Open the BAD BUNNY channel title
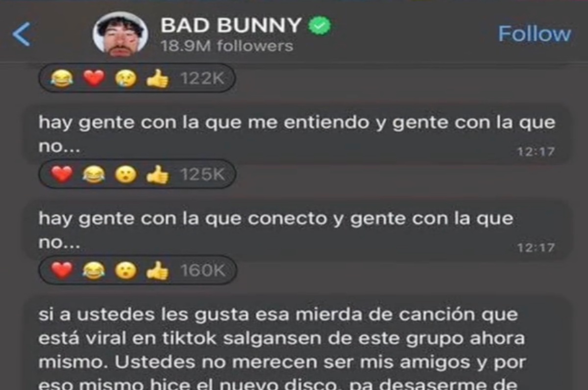 231,26
